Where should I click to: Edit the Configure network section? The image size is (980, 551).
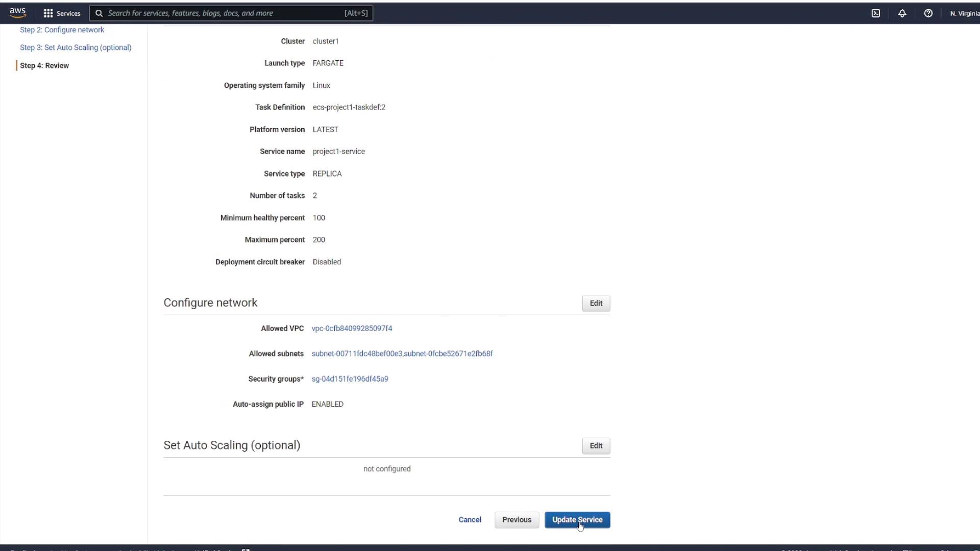[x=596, y=303]
